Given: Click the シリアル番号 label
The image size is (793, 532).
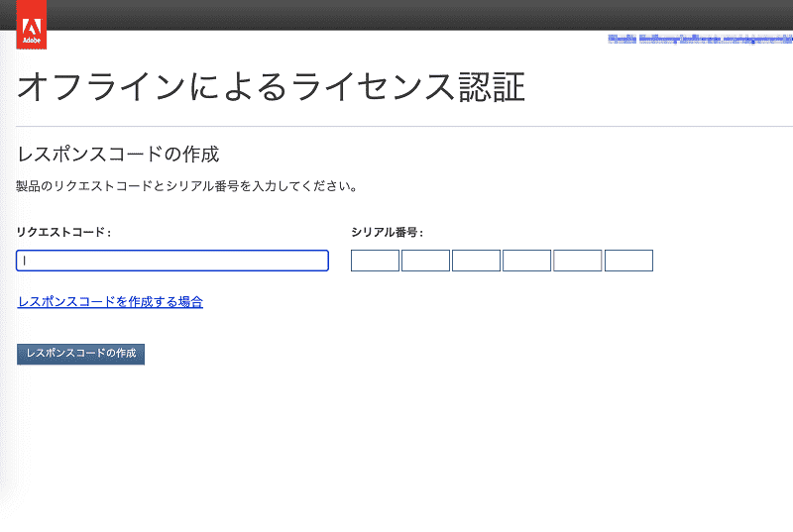Looking at the screenshot, I should (387, 232).
